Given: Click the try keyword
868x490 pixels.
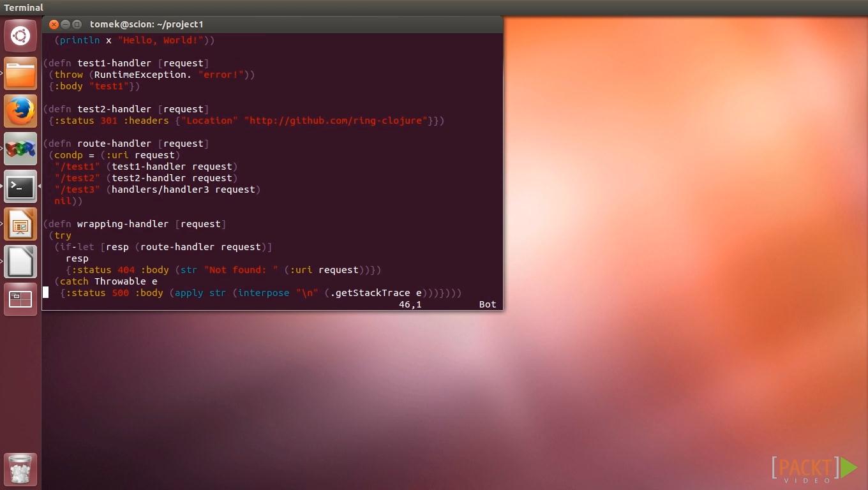Looking at the screenshot, I should click(x=63, y=235).
